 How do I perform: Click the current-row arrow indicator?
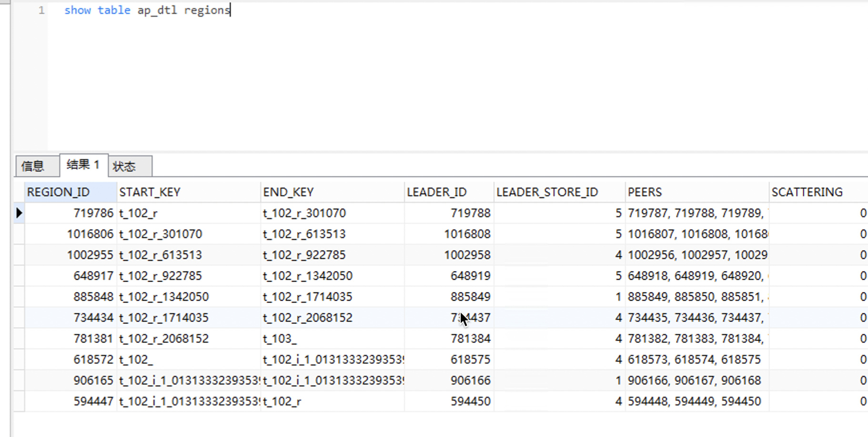[19, 213]
